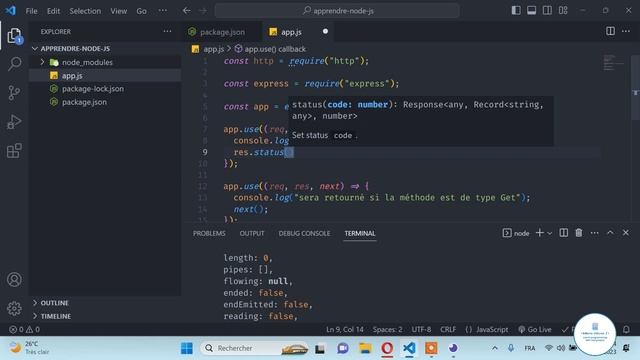The image size is (640, 360).
Task: Click app.use() callback breadcrumb
Action: 270,49
